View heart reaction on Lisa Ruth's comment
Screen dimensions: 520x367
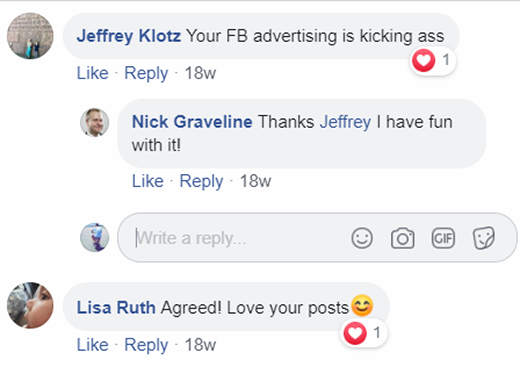[364, 333]
